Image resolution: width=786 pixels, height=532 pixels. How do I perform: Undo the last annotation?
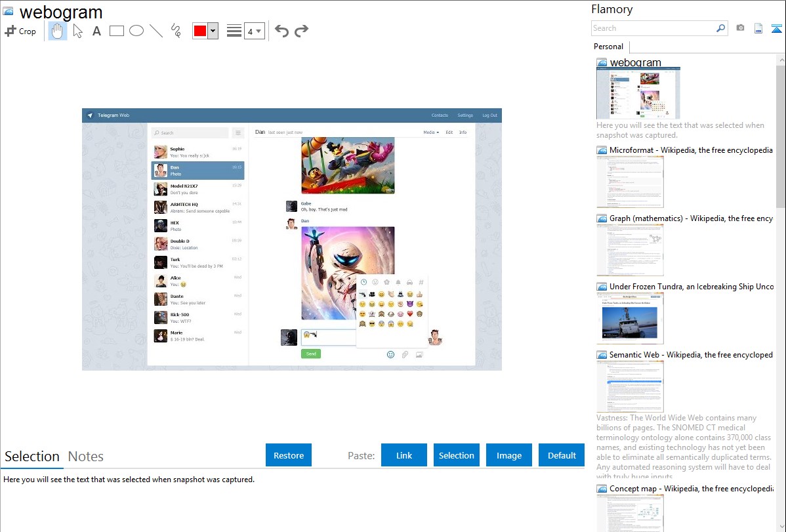pos(281,31)
